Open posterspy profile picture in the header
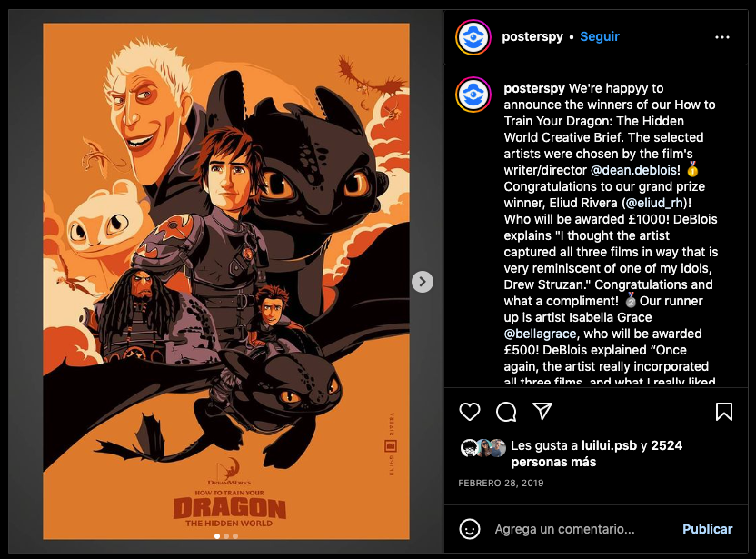Screen dimensions: 756x559 pyautogui.click(x=473, y=37)
